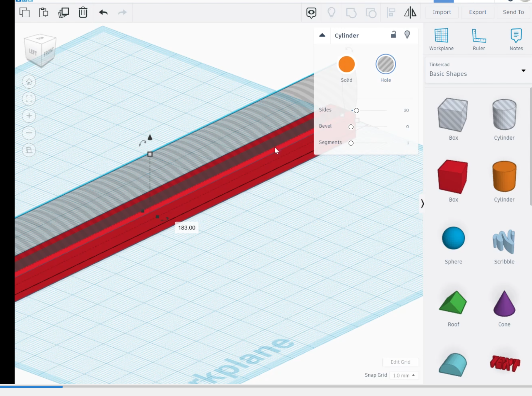The height and width of the screenshot is (396, 532).
Task: Click the Edit Grid button
Action: [x=400, y=362]
